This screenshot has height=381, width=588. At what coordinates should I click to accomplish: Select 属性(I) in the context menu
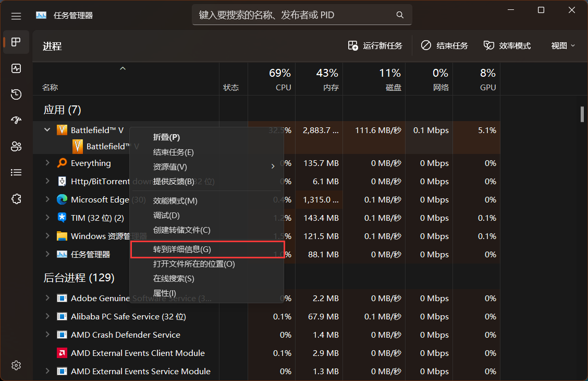point(207,293)
